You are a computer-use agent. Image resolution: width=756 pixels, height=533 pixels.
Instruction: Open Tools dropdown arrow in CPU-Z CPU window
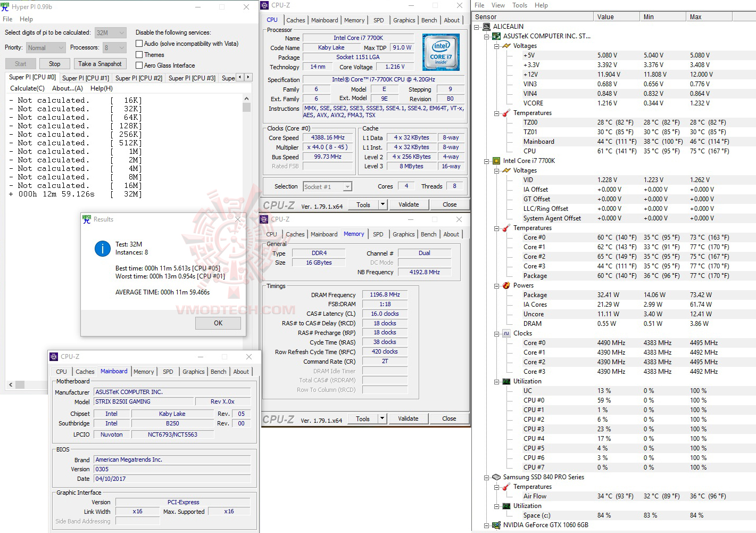pyautogui.click(x=383, y=204)
